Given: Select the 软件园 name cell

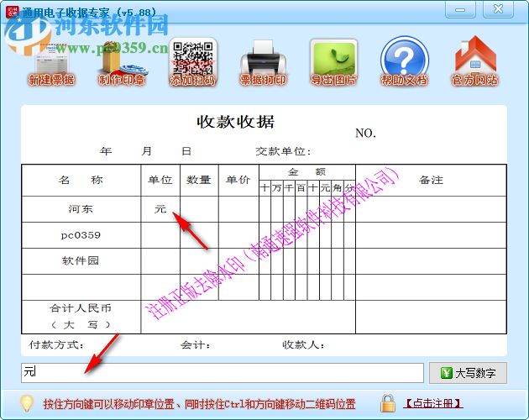Looking at the screenshot, I should [81, 261].
